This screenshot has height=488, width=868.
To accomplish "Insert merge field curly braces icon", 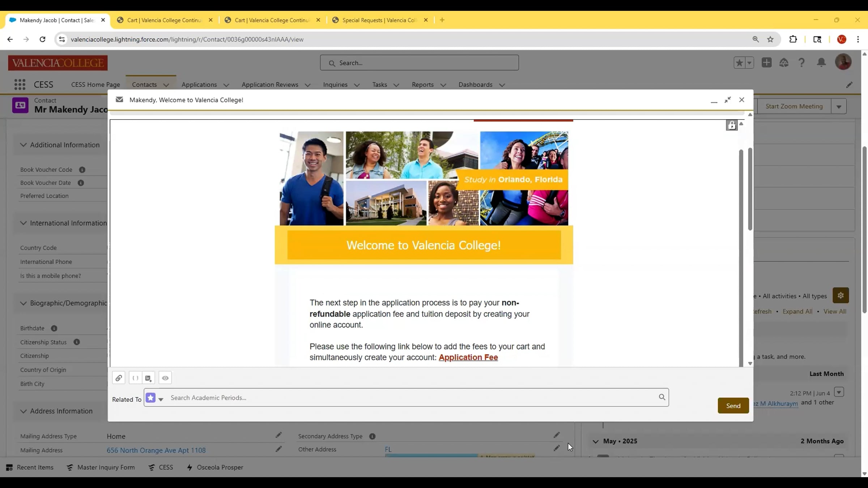I will tap(135, 378).
